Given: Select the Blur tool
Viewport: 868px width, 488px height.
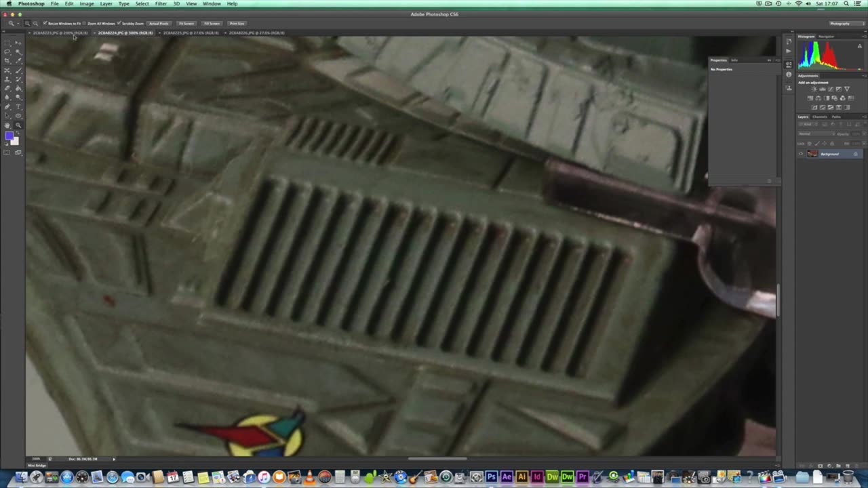Looking at the screenshot, I should point(7,97).
